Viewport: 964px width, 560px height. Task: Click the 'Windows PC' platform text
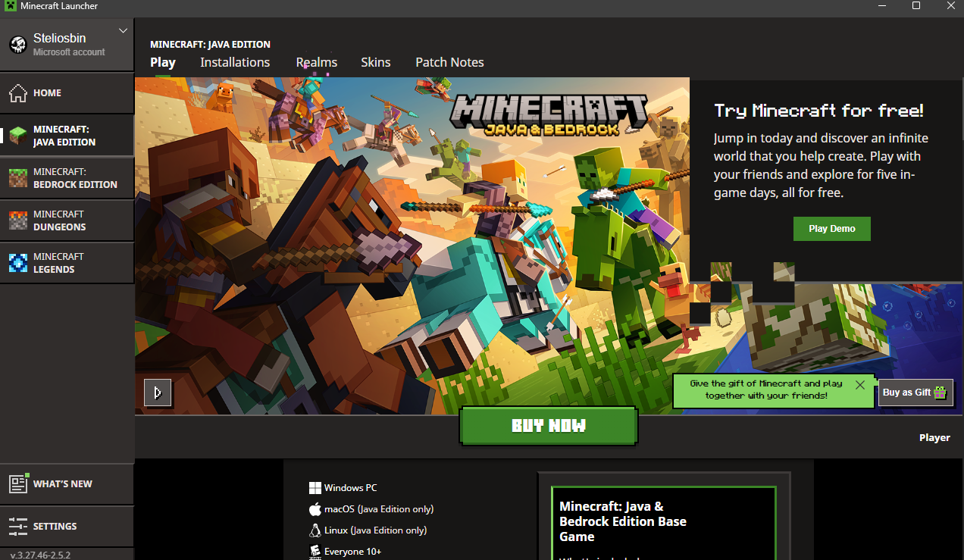pyautogui.click(x=350, y=488)
